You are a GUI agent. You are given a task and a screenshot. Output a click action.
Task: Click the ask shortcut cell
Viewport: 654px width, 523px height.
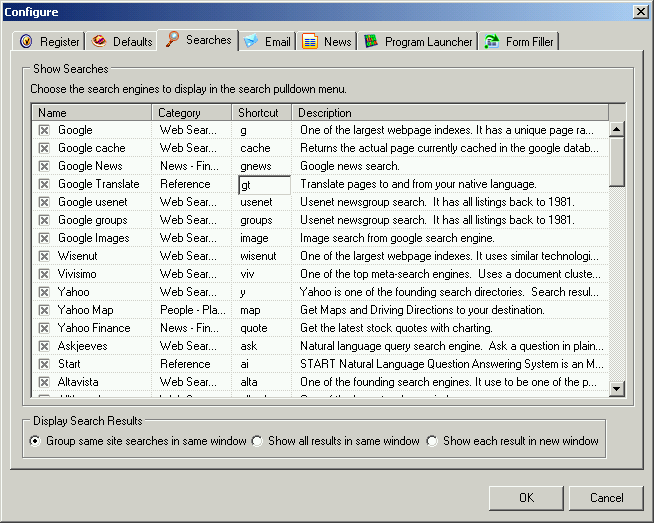[249, 346]
